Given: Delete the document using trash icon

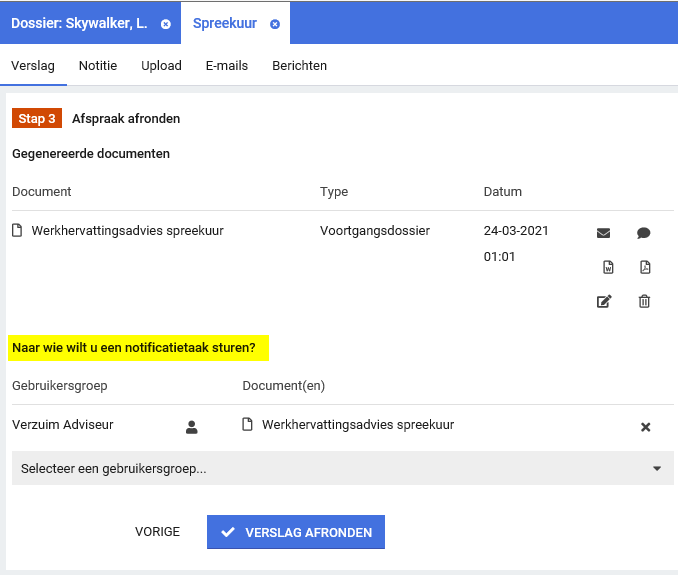Looking at the screenshot, I should (x=645, y=301).
